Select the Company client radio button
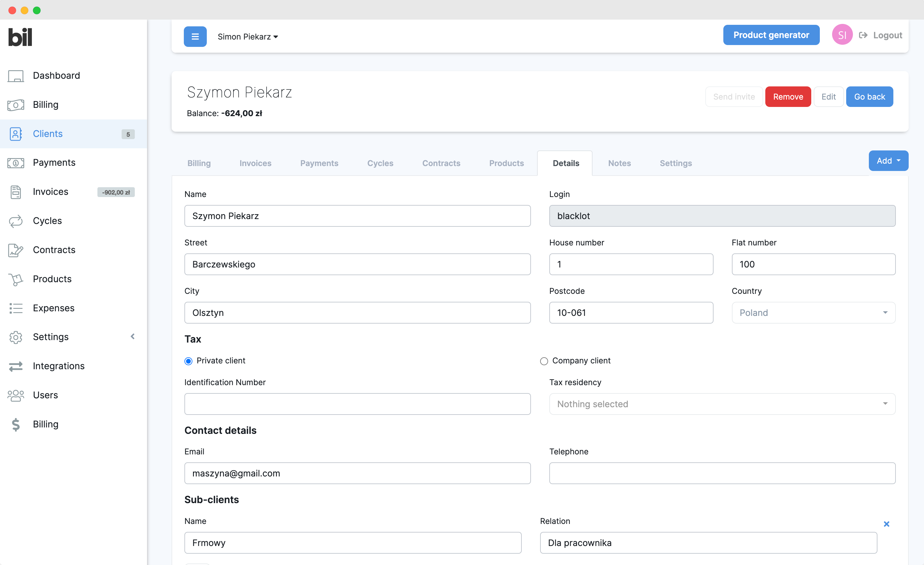Image resolution: width=924 pixels, height=565 pixels. click(544, 361)
